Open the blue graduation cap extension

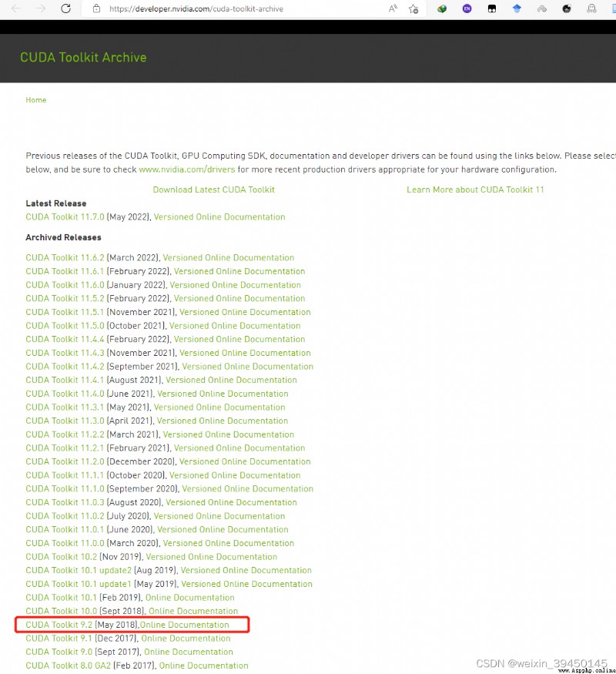click(517, 8)
